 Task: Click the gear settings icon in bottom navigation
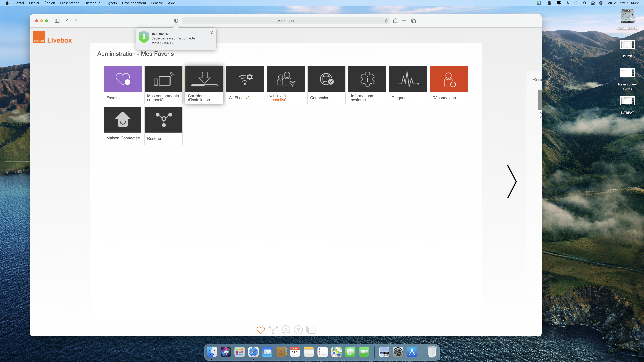point(286,330)
